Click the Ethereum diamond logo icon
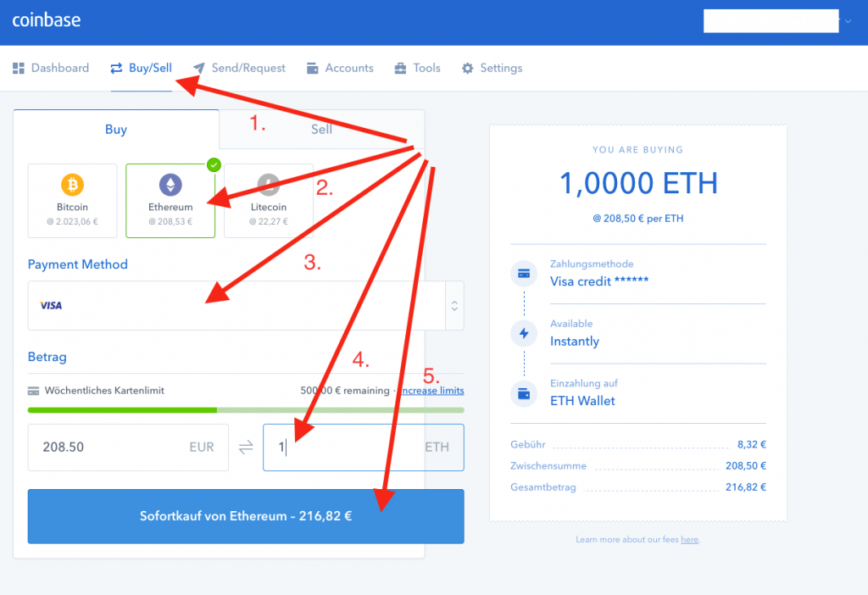Viewport: 868px width, 595px height. (x=170, y=183)
